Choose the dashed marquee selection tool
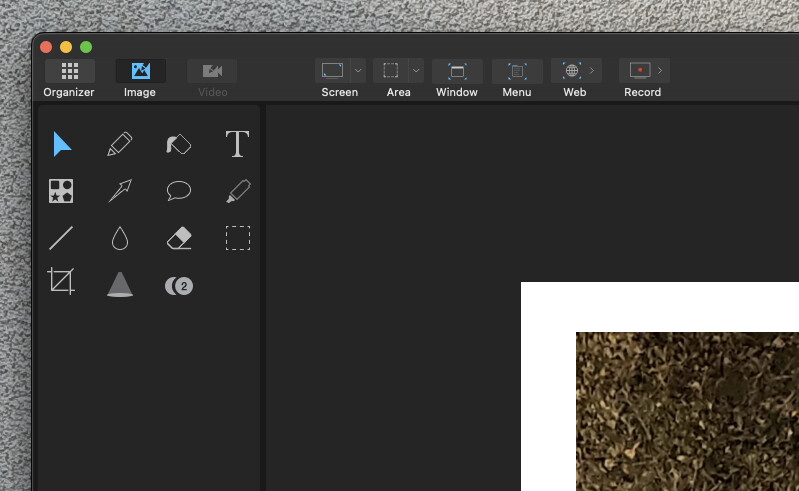The width and height of the screenshot is (799, 491). [x=237, y=238]
